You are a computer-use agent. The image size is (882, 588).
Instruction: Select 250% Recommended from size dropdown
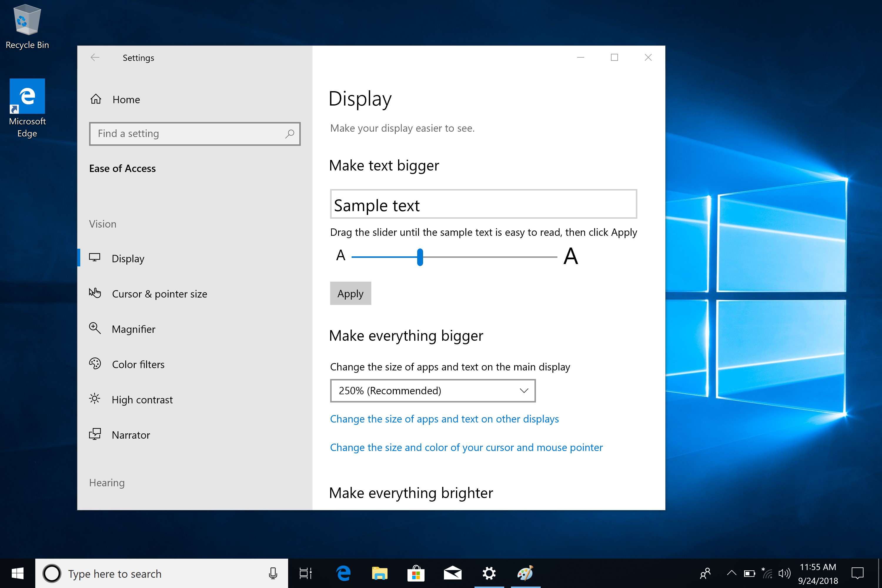(432, 390)
